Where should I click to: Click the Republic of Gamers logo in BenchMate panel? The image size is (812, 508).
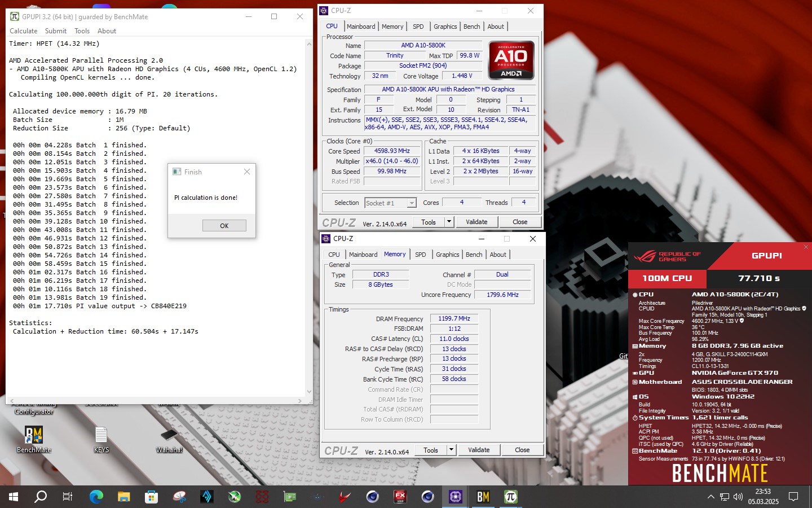[x=667, y=256]
